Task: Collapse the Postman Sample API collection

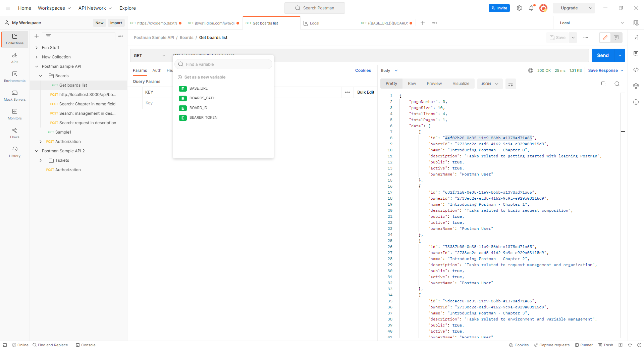Action: [37, 66]
